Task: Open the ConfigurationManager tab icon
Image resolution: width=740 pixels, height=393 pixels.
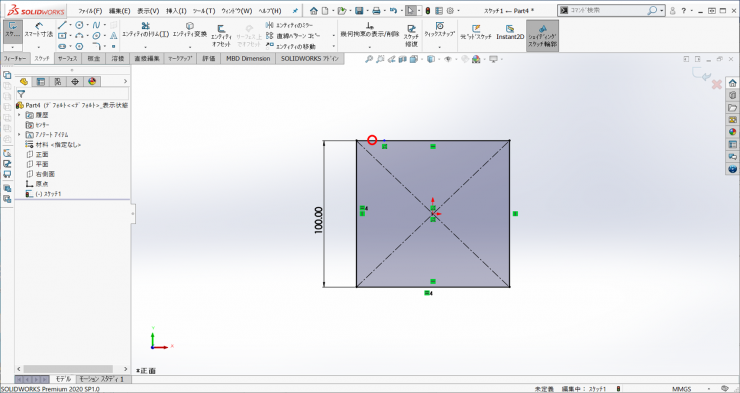Action: click(x=58, y=82)
